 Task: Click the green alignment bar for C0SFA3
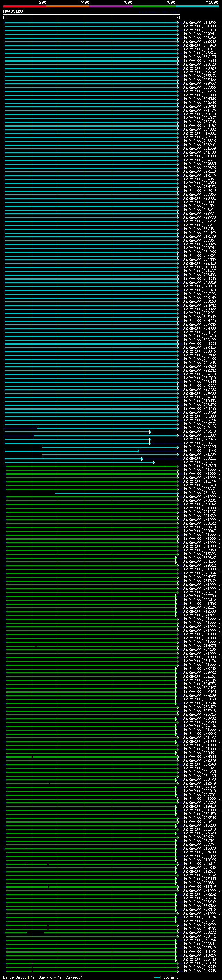(92, 959)
